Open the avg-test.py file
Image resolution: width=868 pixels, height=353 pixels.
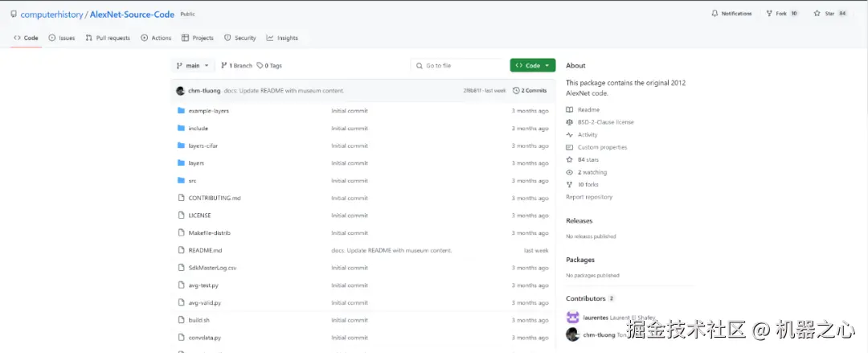pos(203,285)
